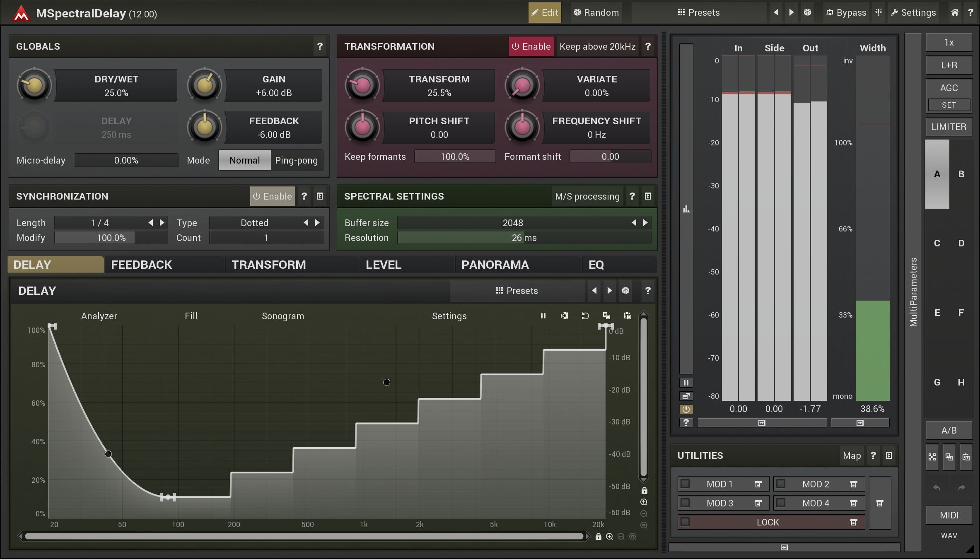Enable Synchronization
980x559 pixels.
click(x=272, y=196)
